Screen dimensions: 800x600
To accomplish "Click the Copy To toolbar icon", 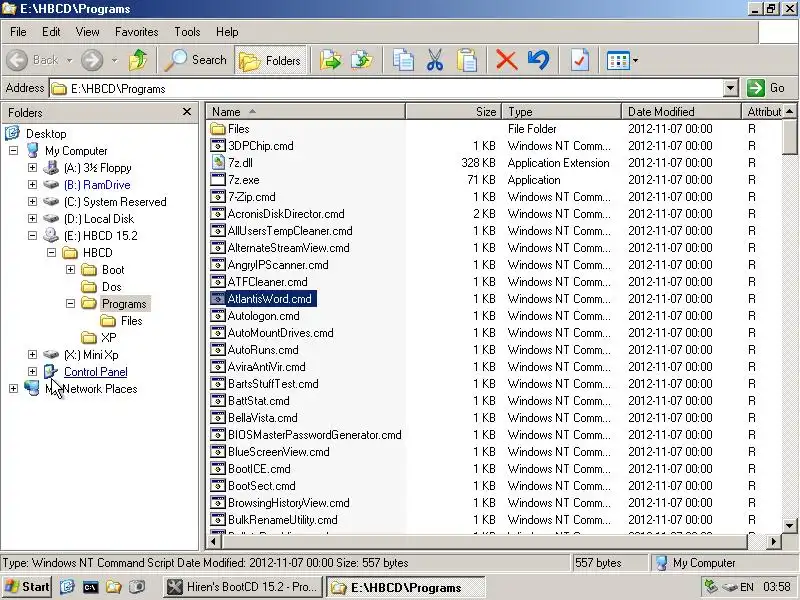I will pyautogui.click(x=361, y=60).
